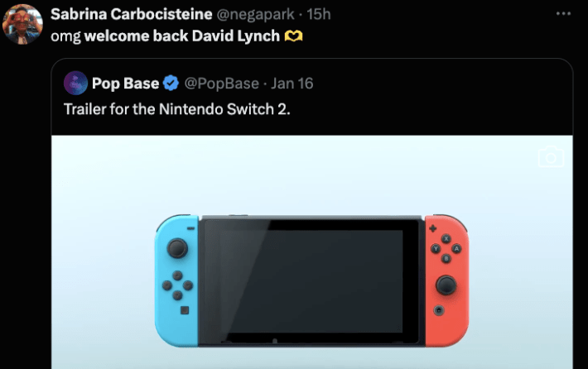Image resolution: width=588 pixels, height=369 pixels.
Task: Click the @PopBase handle in quoted tweet
Action: (219, 84)
